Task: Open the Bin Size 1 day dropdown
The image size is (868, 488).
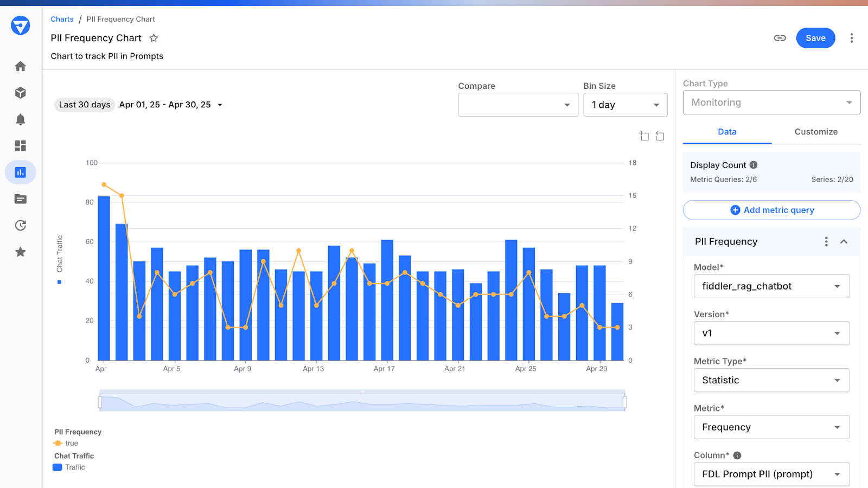Action: point(626,105)
